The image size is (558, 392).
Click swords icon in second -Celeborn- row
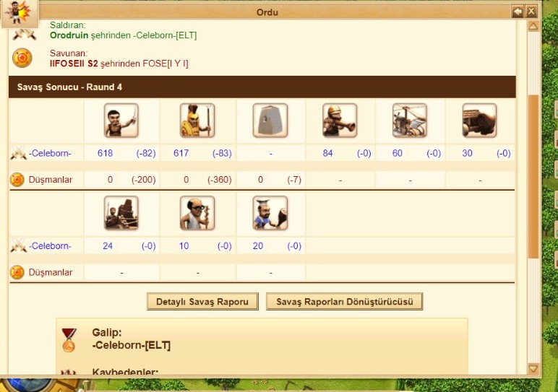(x=18, y=245)
